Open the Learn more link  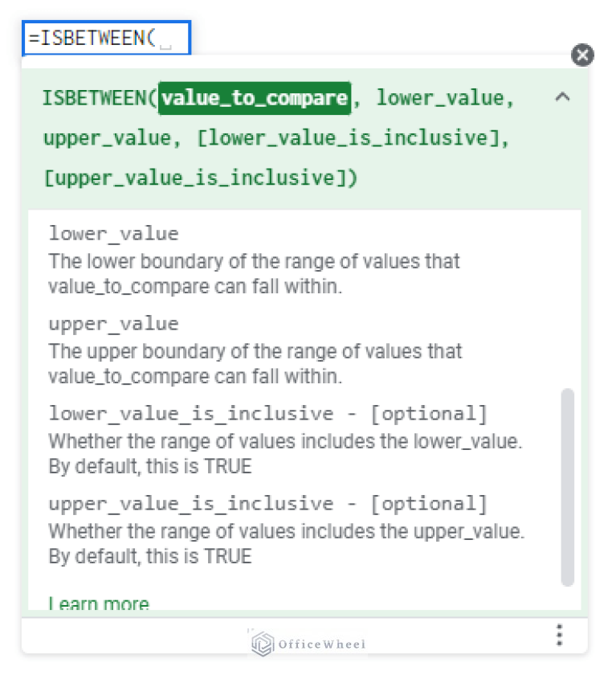click(x=99, y=603)
